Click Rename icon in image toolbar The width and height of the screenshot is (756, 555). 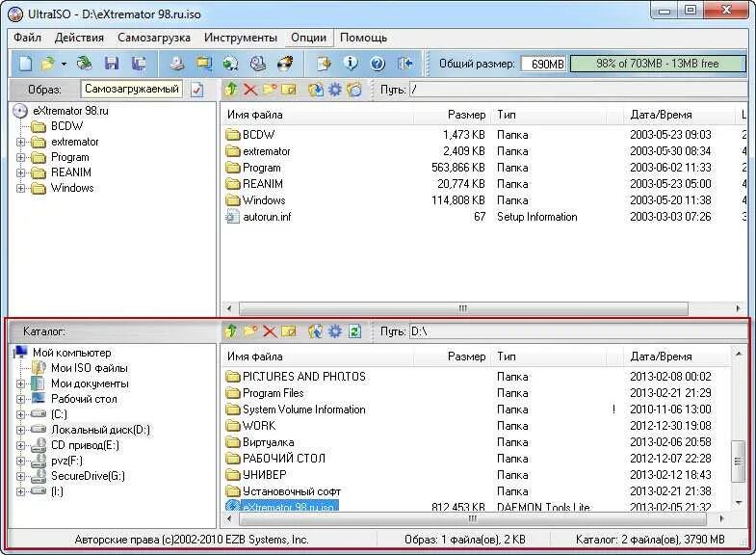[x=288, y=90]
